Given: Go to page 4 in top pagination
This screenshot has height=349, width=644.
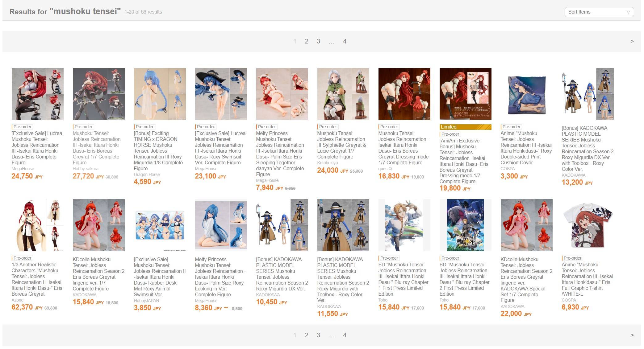Looking at the screenshot, I should pyautogui.click(x=345, y=41).
